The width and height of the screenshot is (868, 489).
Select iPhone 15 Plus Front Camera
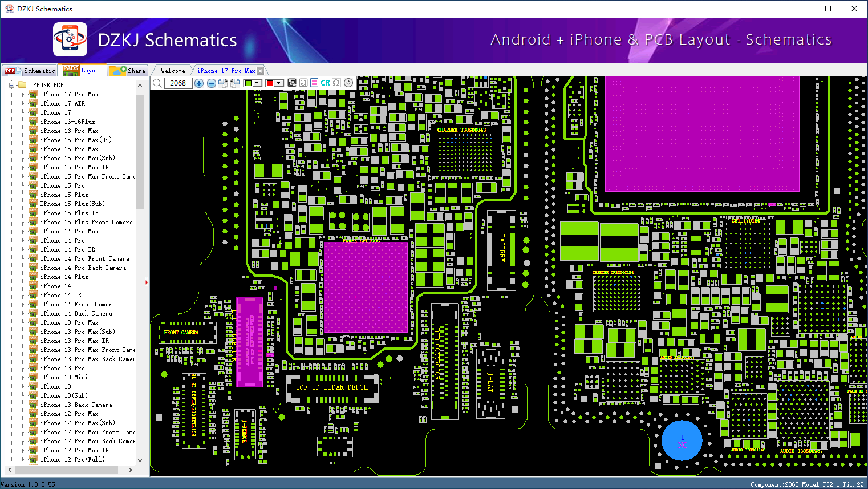86,222
